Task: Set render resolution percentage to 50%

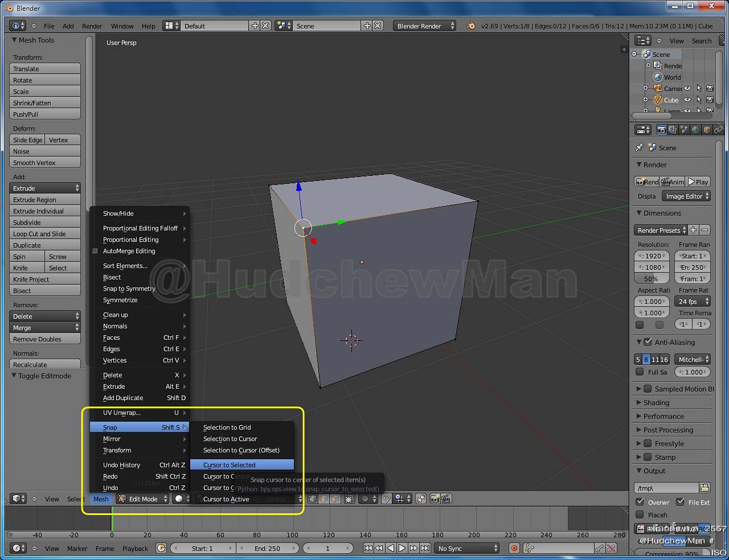Action: coord(652,278)
